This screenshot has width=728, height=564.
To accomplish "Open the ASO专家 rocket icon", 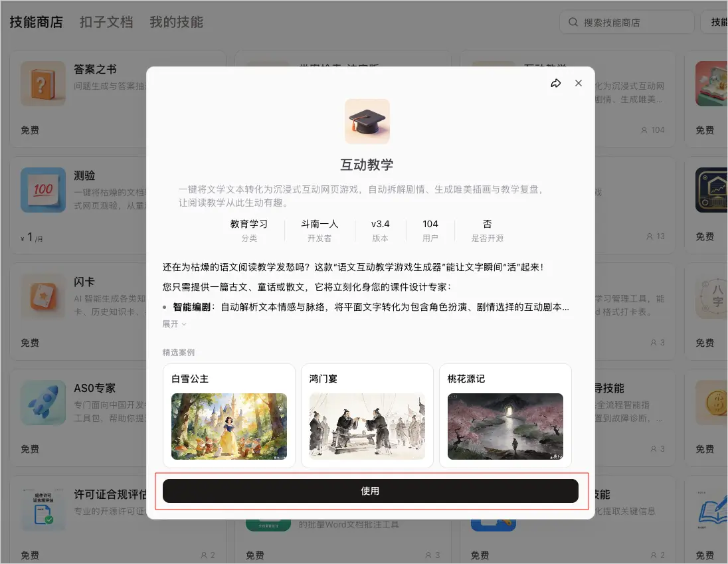I will coord(43,403).
